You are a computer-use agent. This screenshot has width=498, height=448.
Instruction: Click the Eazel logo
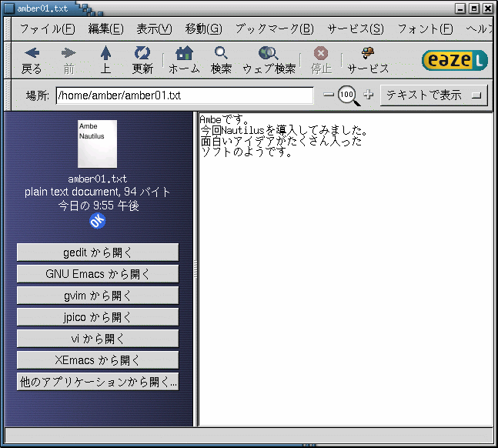(x=454, y=60)
